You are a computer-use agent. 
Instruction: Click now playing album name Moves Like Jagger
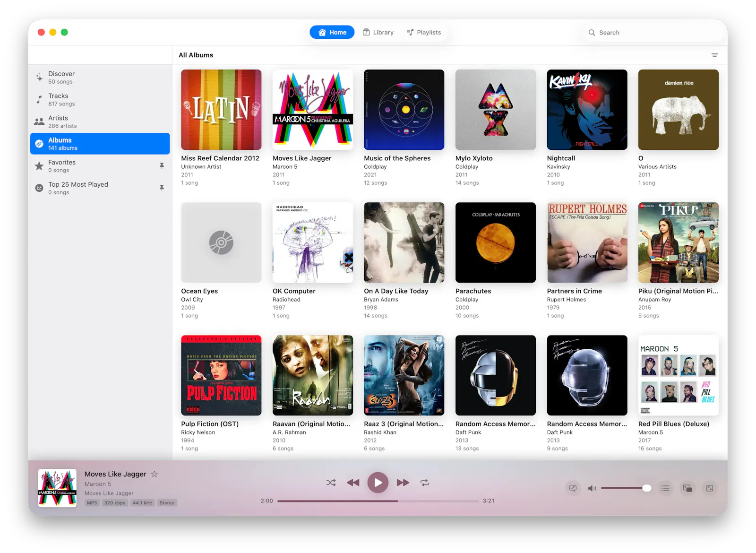[109, 493]
